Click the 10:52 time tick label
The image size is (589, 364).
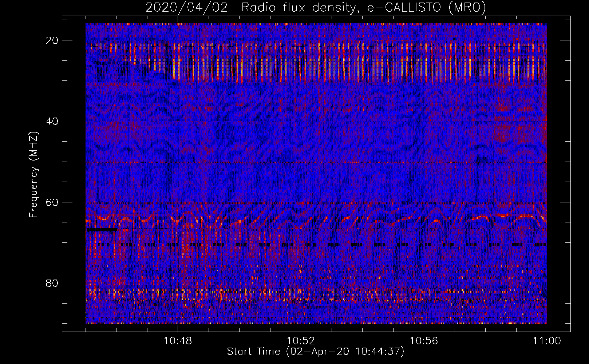click(301, 341)
